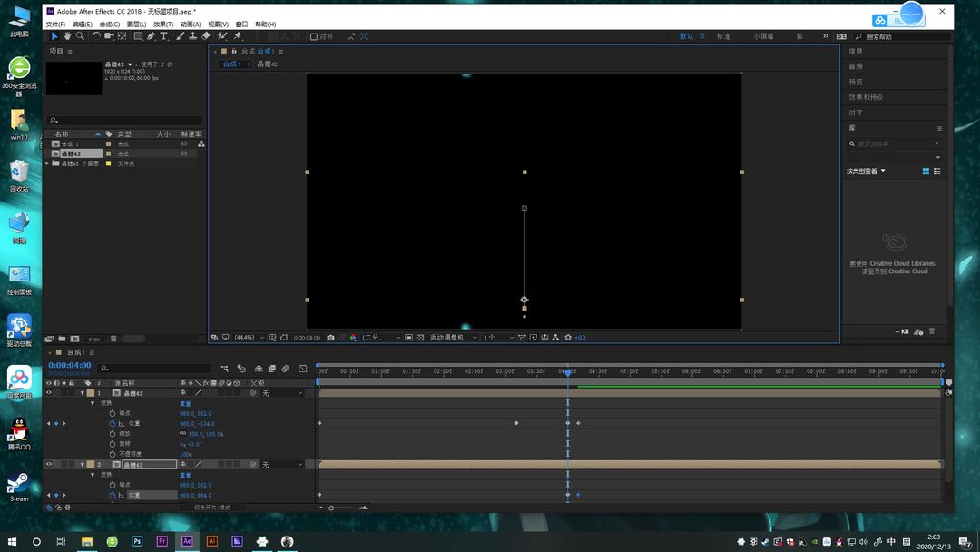
Task: Toggle the opacity 不透明度 stopwatch of layer 1
Action: coord(113,454)
